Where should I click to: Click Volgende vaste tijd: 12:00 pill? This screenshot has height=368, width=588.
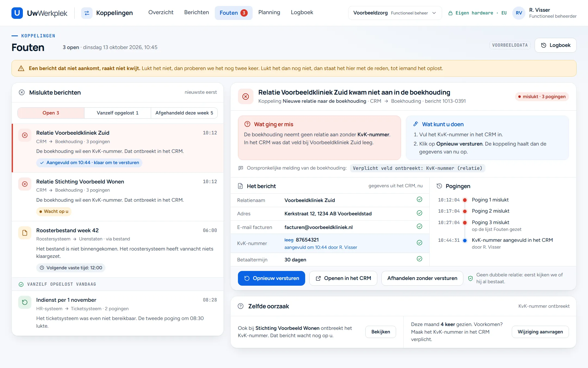71,268
